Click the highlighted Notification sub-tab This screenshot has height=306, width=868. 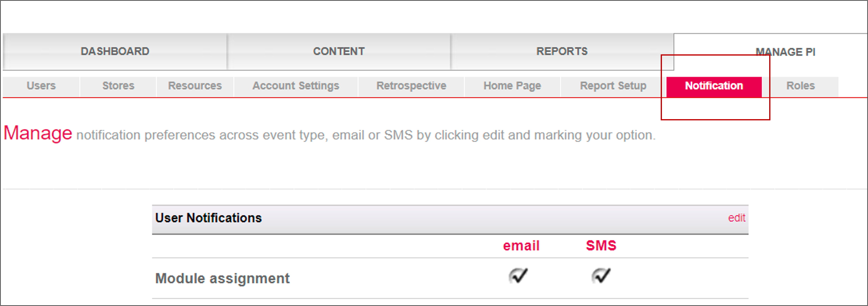(714, 86)
